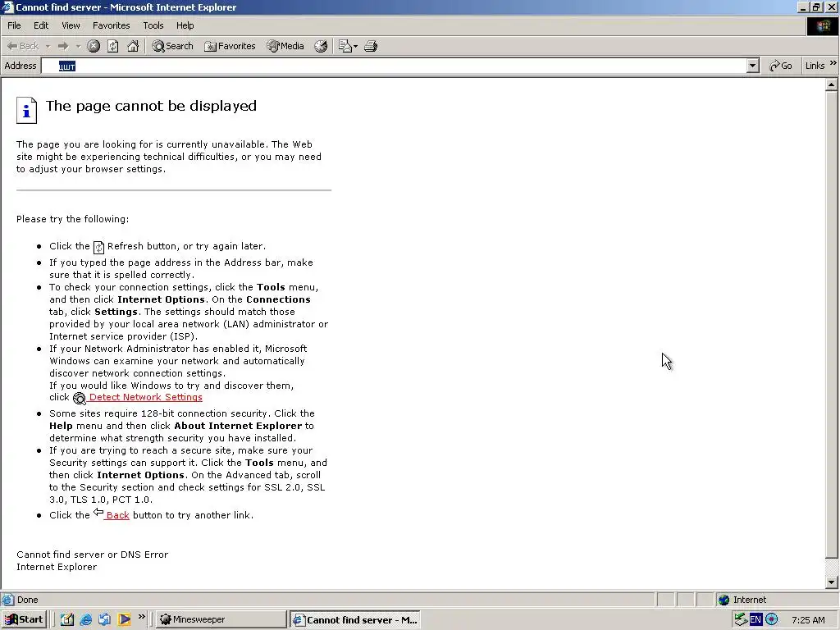This screenshot has width=840, height=630.
Task: Click the round blue tray icon
Action: click(x=771, y=620)
